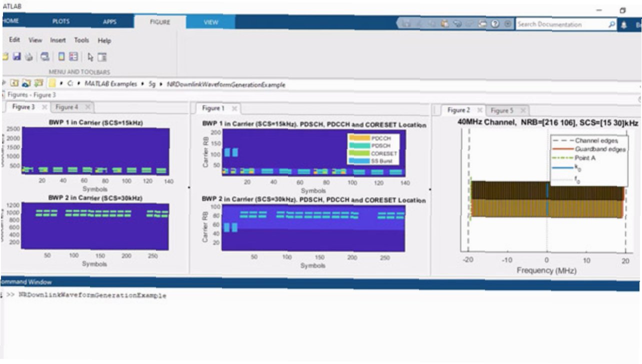Select the Edit Plot arrow tool
Image resolution: width=642 pixels, height=364 pixels.
click(x=90, y=56)
